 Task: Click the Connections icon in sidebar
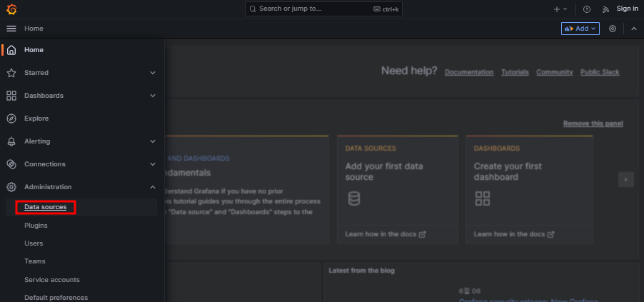coord(11,164)
